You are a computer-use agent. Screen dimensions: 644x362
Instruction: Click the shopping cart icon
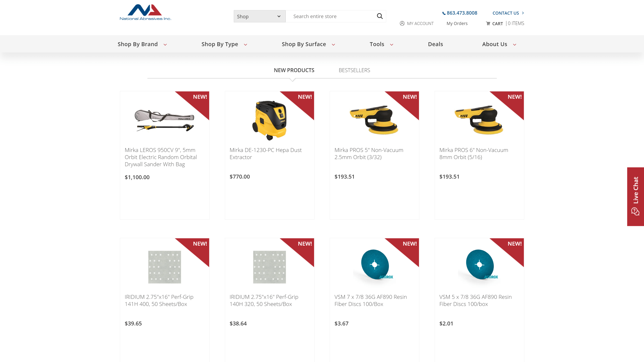coord(488,23)
